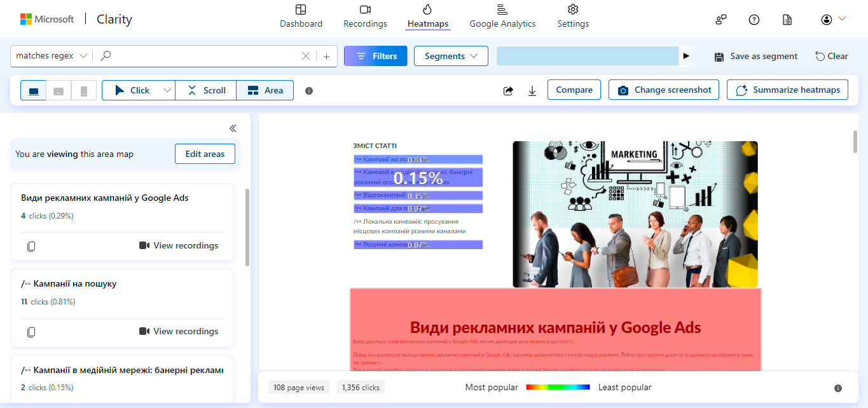
Task: Open the Recordings tab
Action: point(365,17)
